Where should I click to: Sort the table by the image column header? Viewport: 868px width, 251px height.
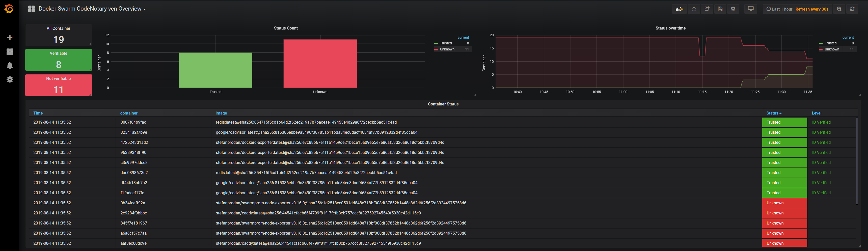point(221,113)
